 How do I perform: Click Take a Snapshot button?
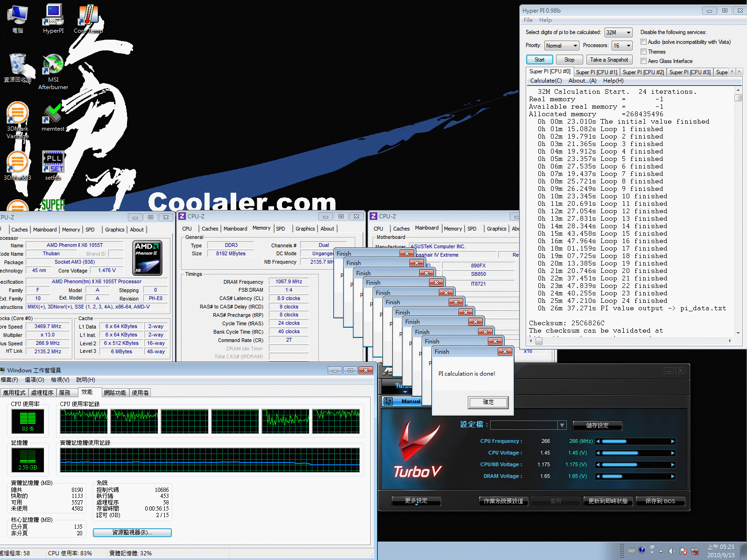tap(609, 60)
